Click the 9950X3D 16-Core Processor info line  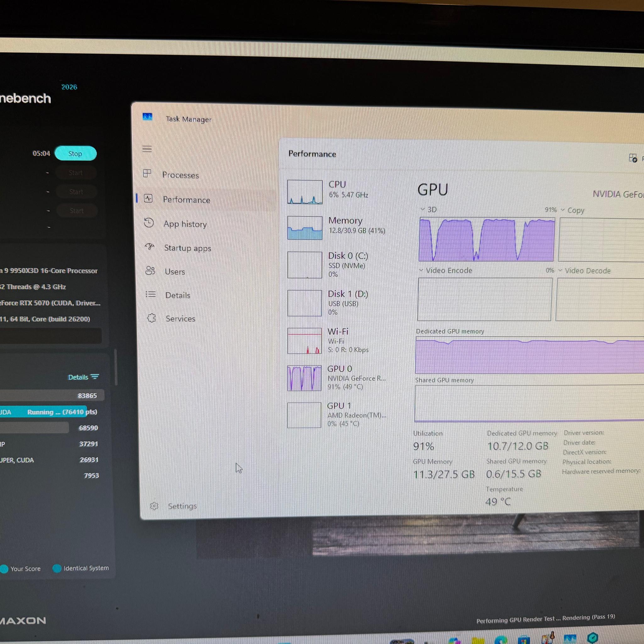click(x=49, y=271)
